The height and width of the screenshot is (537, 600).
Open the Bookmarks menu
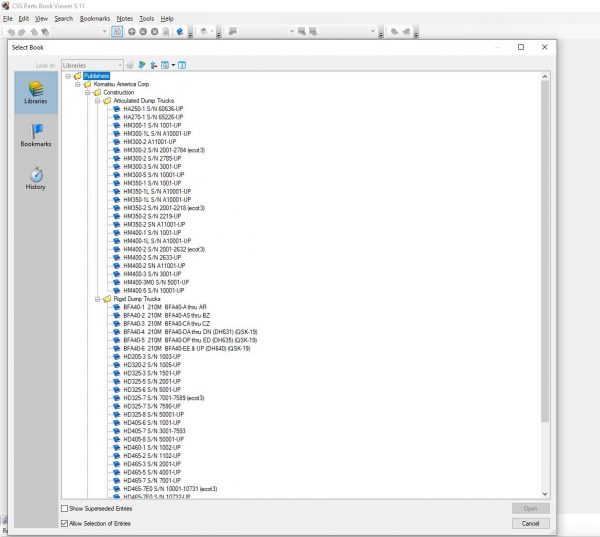coord(95,18)
